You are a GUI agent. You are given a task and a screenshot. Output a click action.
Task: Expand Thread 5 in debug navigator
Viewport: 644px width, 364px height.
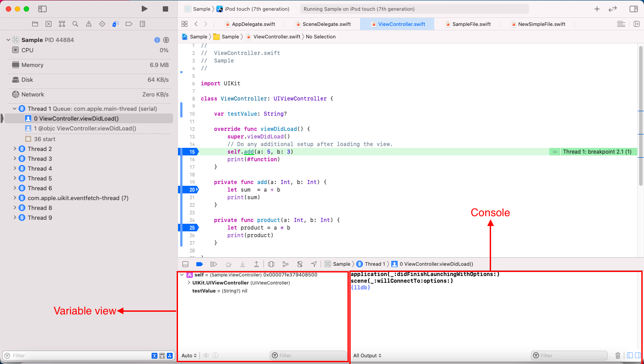15,178
